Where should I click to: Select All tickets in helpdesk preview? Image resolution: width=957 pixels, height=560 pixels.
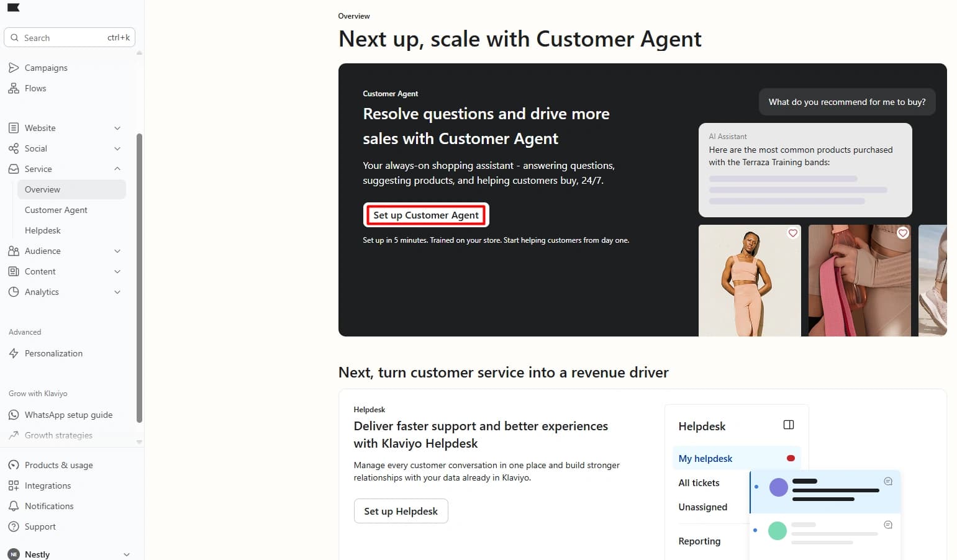(699, 482)
